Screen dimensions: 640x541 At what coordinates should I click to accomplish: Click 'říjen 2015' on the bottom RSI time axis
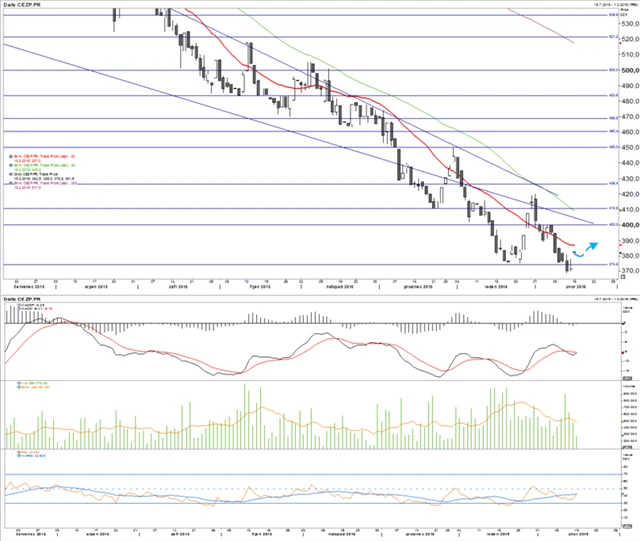[x=261, y=534]
